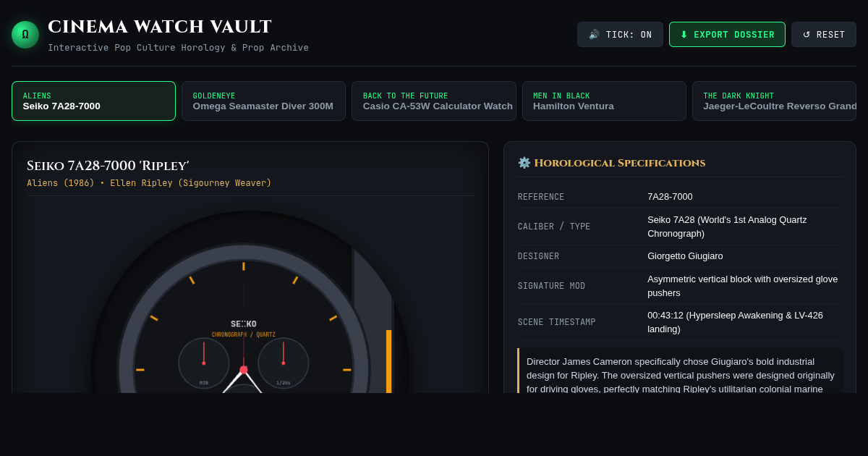
Task: Click Aliens (1986) Ellen Ripley subtitle
Action: 149,183
